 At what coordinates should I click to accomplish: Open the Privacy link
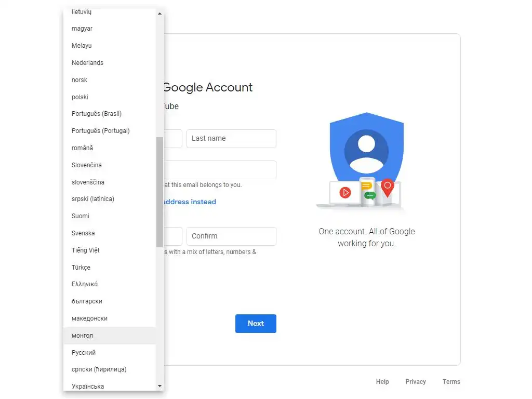(416, 382)
